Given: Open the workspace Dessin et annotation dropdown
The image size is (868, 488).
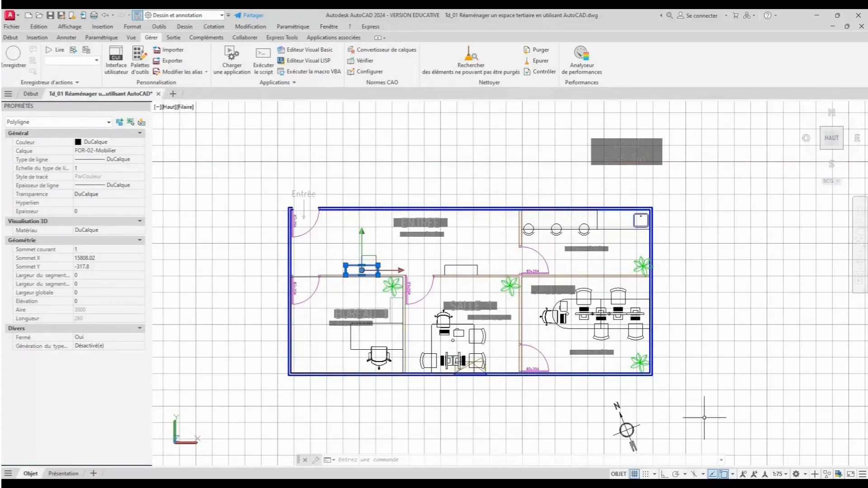Looking at the screenshot, I should pyautogui.click(x=222, y=15).
